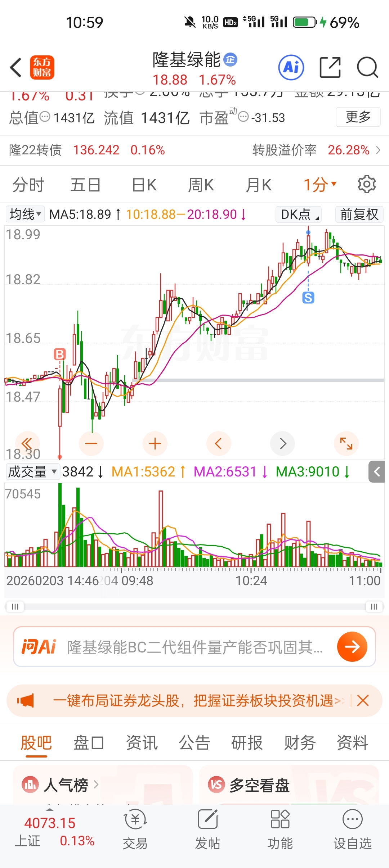Tap the blue S sell marker
389x868 pixels.
point(308,298)
